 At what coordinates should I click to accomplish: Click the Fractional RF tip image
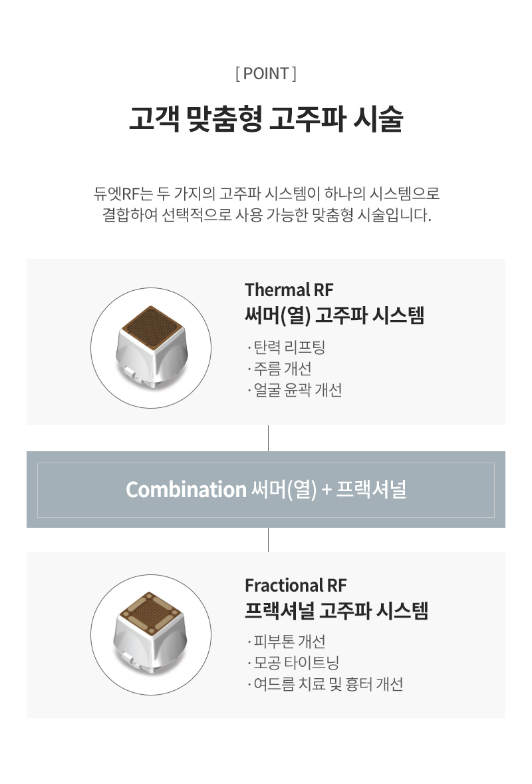click(151, 634)
